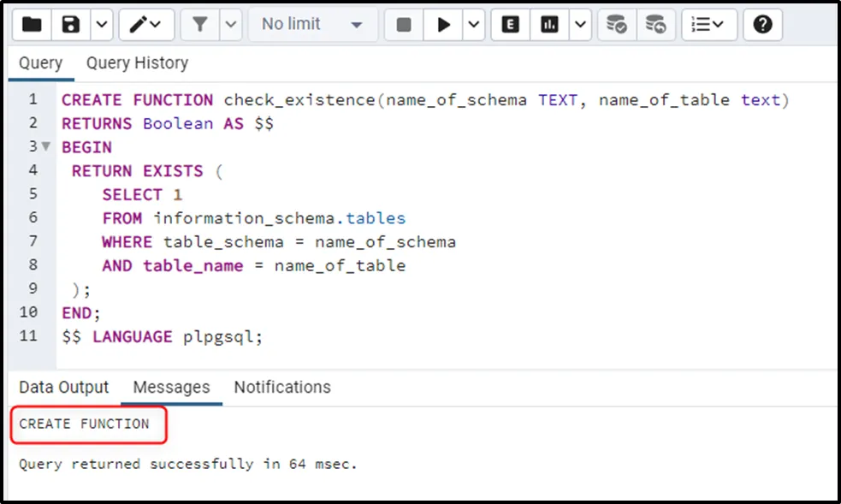841x504 pixels.
Task: Click the Rollback transaction database icon
Action: pos(655,25)
